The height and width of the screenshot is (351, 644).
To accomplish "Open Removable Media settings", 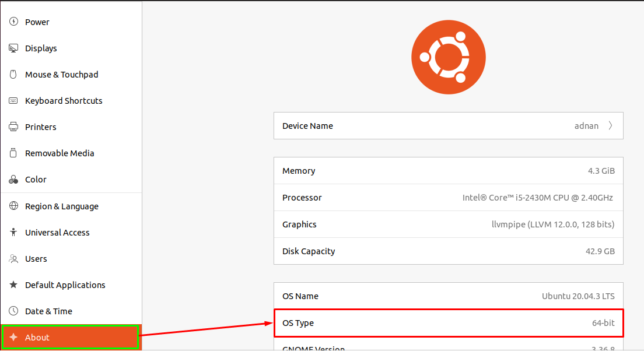I will pos(71,153).
